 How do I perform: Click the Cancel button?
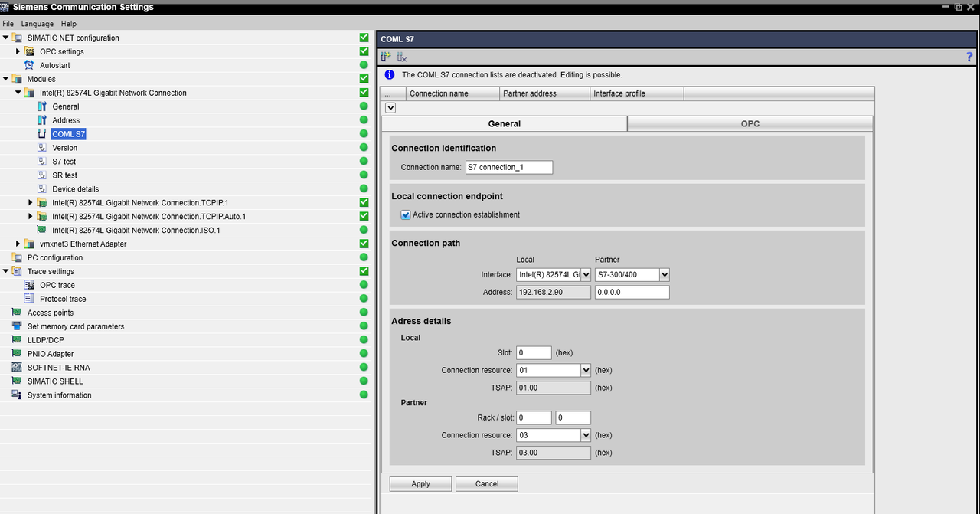[487, 484]
